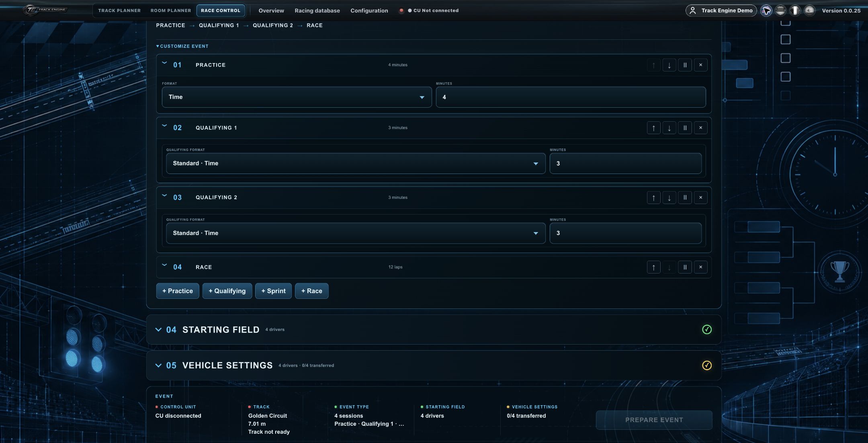Remove the Qualifying 2 session
Image resolution: width=868 pixels, height=443 pixels.
tap(700, 198)
